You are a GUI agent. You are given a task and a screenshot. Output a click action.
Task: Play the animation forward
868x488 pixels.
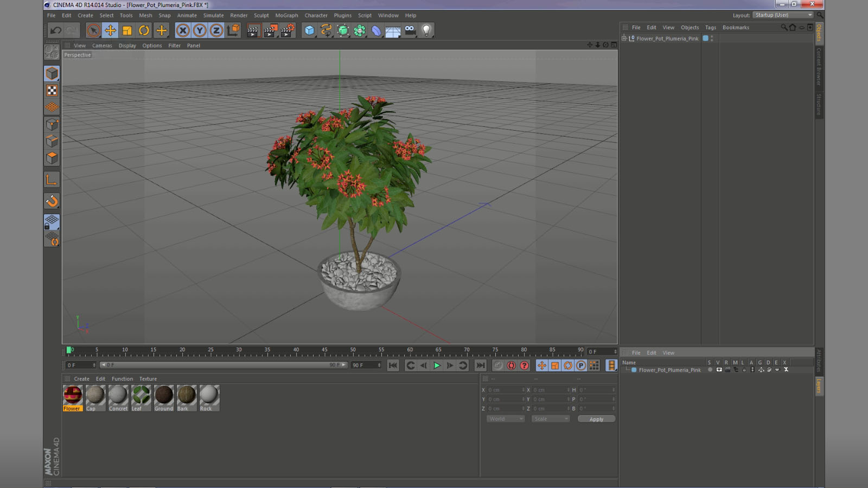437,365
